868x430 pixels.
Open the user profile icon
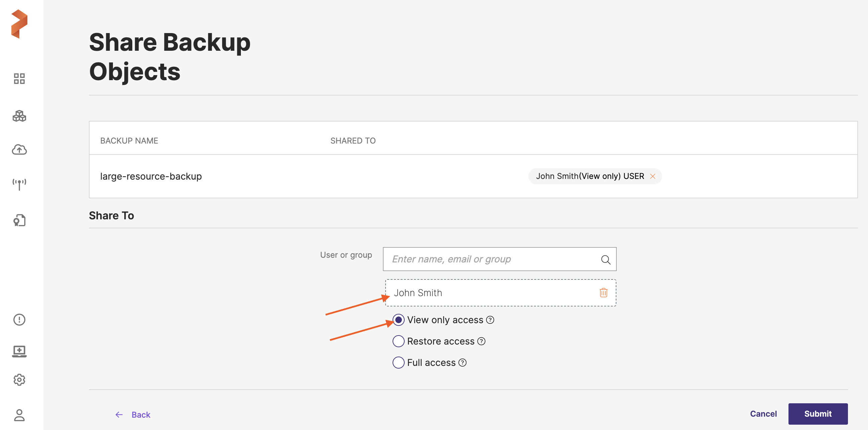coord(19,415)
